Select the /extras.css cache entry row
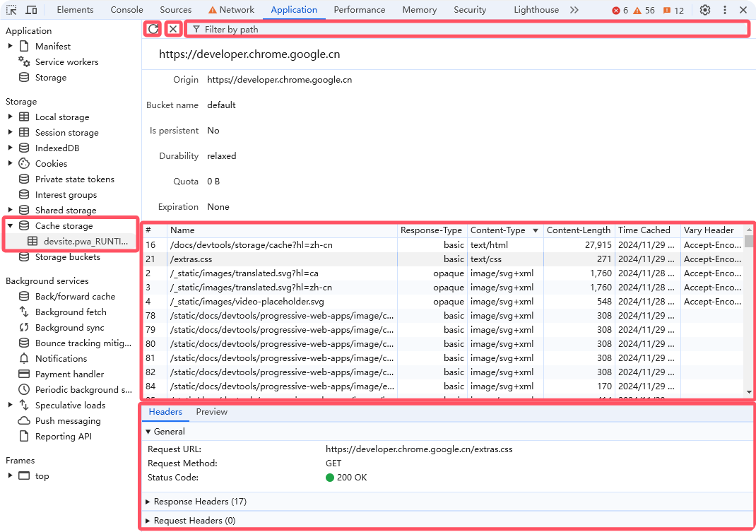This screenshot has width=756, height=532. 283,259
